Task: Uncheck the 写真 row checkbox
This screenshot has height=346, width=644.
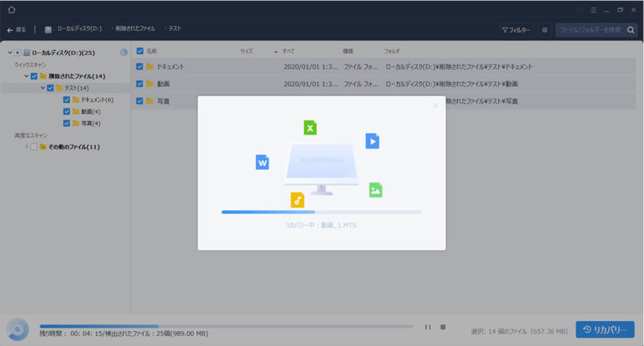Action: [140, 101]
